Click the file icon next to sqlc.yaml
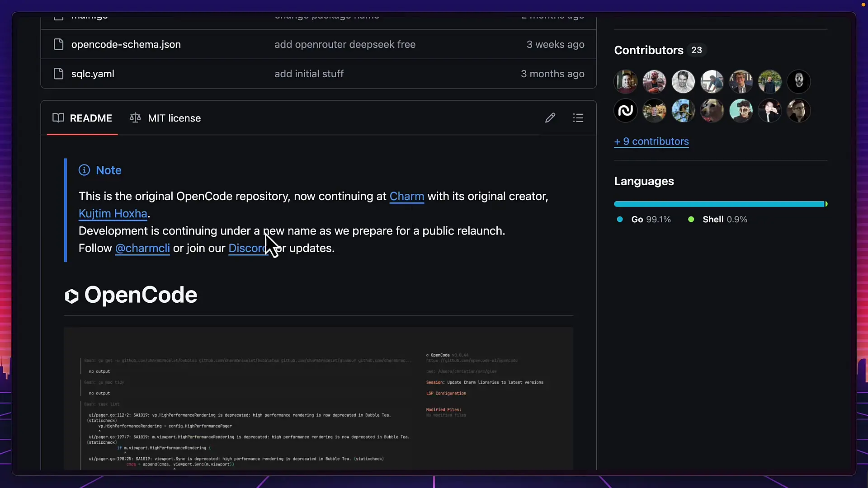 [x=58, y=74]
